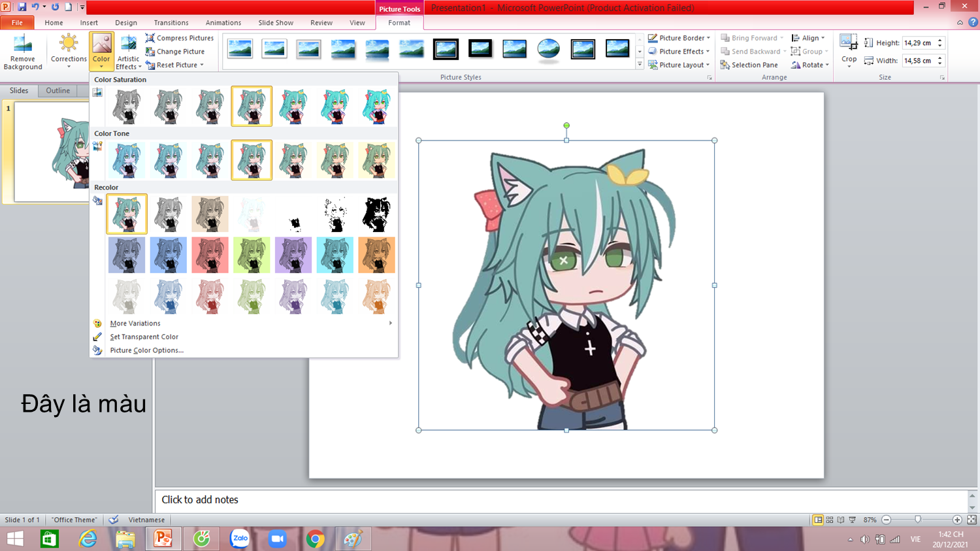Click Reset Picture
The height and width of the screenshot is (551, 980).
click(174, 65)
